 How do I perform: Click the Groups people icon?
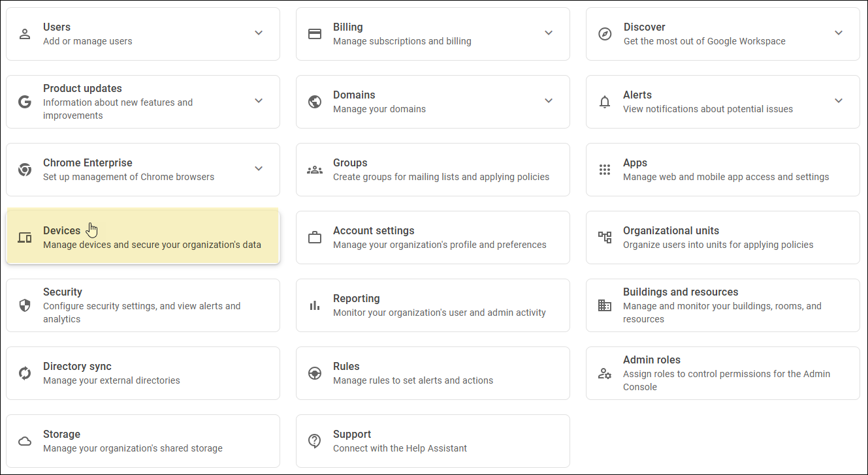pos(315,170)
